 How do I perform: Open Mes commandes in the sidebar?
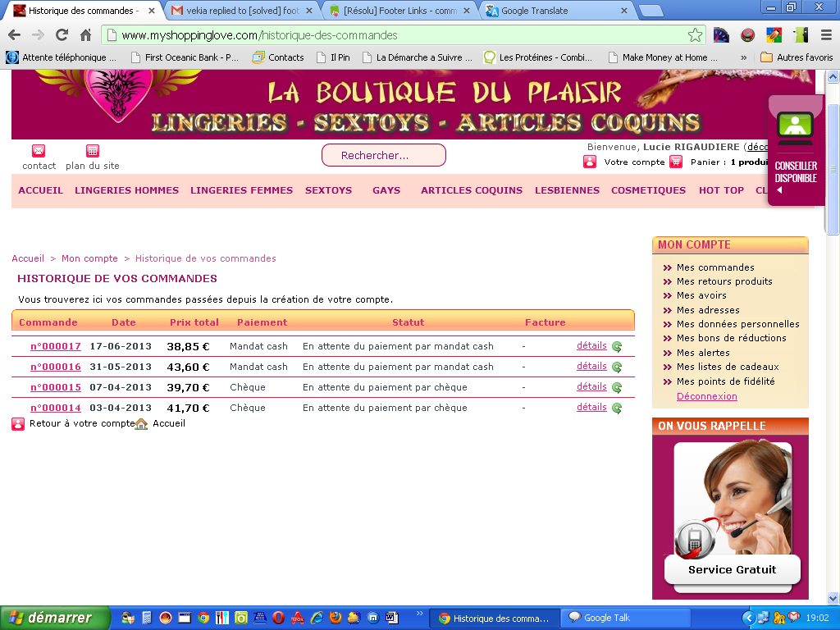click(x=715, y=267)
